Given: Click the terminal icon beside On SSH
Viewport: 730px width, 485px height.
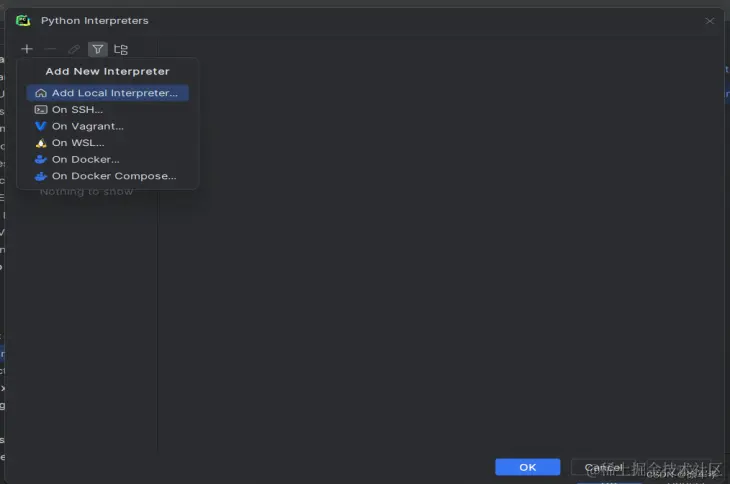Looking at the screenshot, I should 41,110.
